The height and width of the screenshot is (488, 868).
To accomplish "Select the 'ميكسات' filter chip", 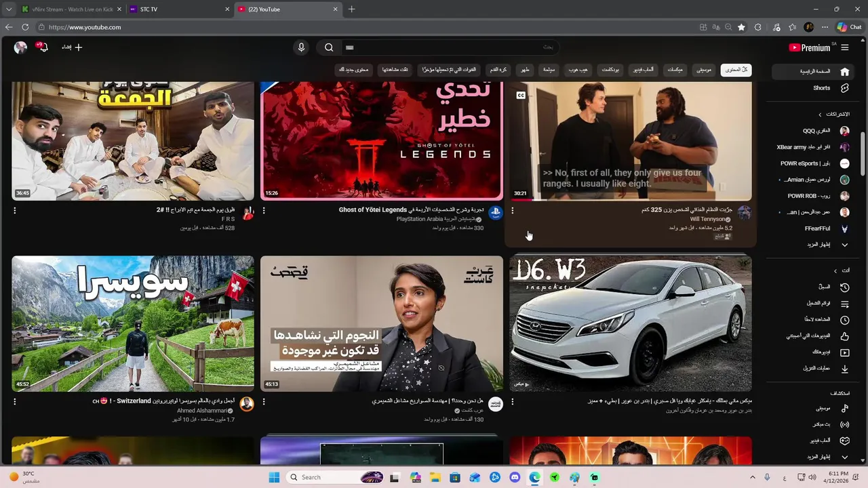I will pos(675,70).
